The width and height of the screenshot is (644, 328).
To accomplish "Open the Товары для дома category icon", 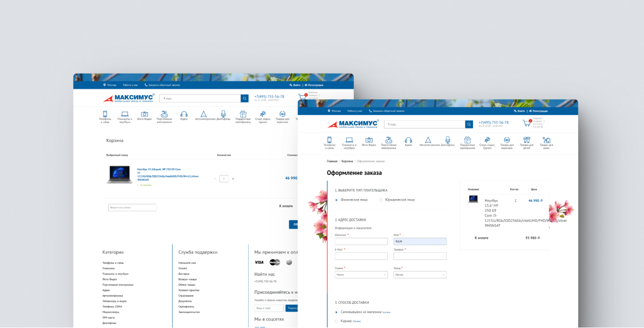I will (x=546, y=143).
